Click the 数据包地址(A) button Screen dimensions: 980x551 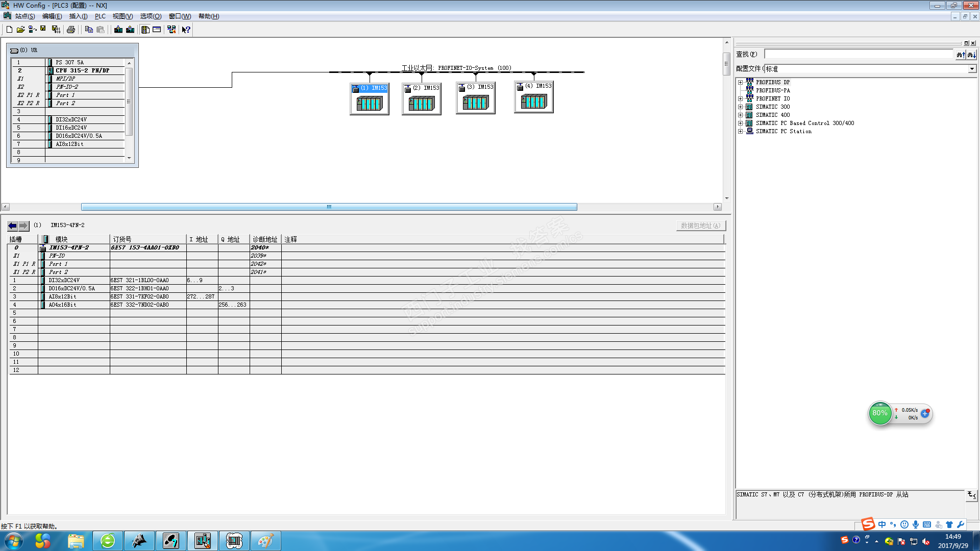pyautogui.click(x=700, y=226)
